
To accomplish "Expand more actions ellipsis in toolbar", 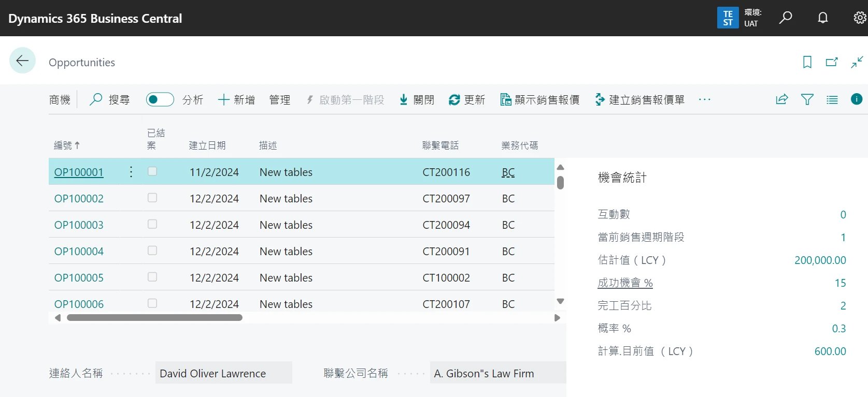I will pyautogui.click(x=704, y=99).
